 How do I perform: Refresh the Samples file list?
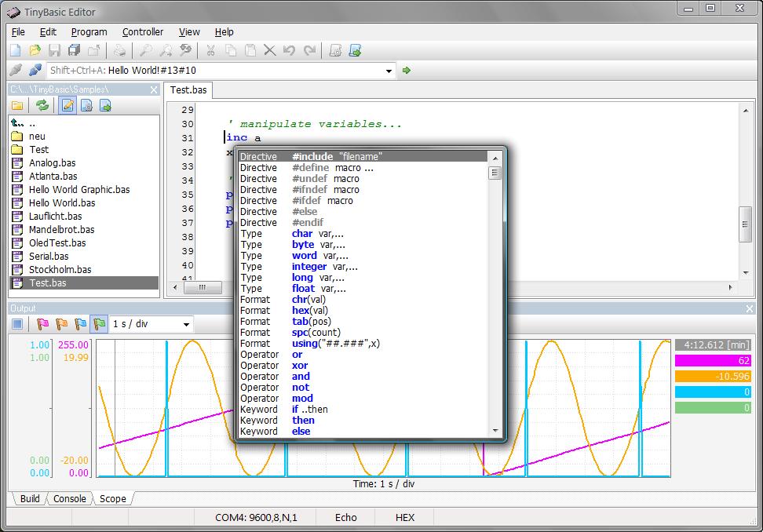pos(42,106)
